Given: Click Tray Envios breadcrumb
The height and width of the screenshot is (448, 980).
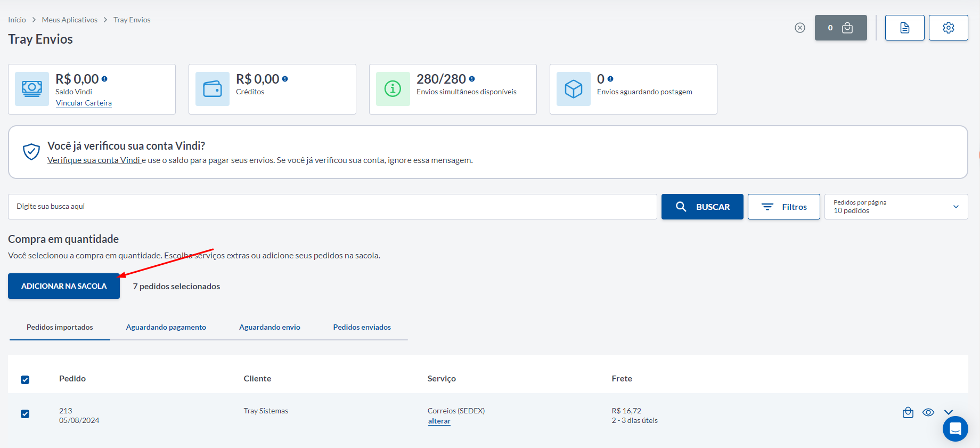Looking at the screenshot, I should [x=132, y=20].
